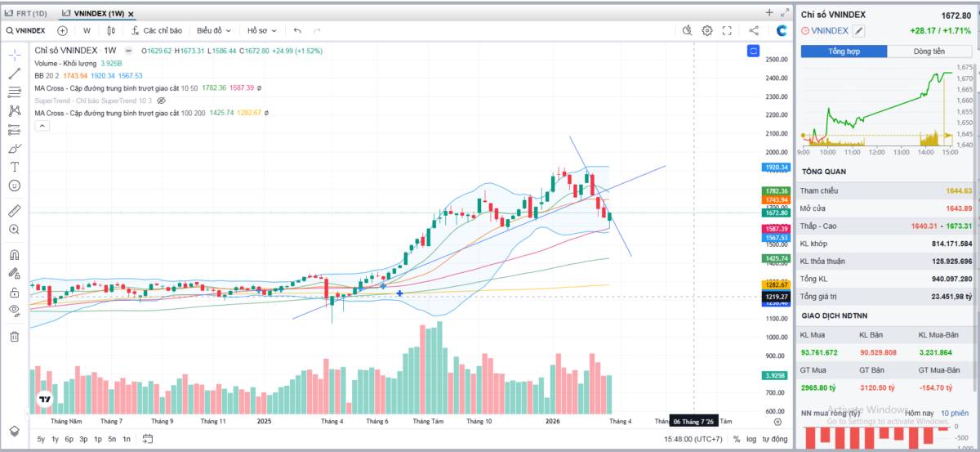Toggle the magnet snap mode

pyautogui.click(x=14, y=254)
